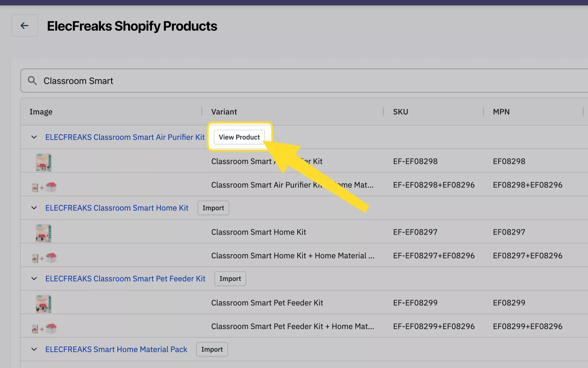Click MPN cell EF08297+EF08296
The width and height of the screenshot is (588, 368).
[527, 256]
